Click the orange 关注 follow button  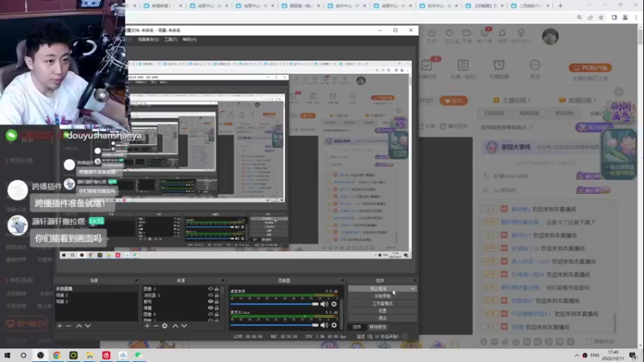453,101
